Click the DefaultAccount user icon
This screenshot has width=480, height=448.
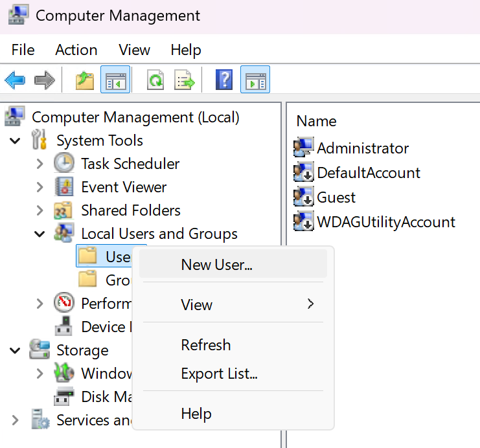pos(303,172)
